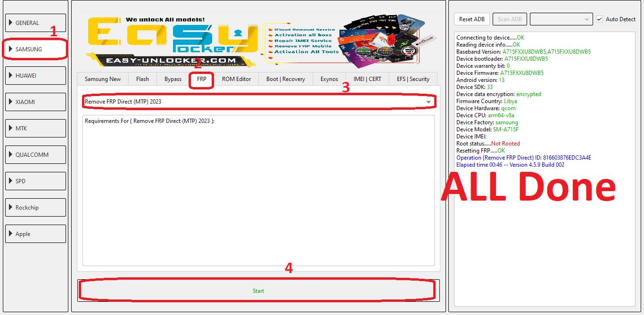Click inside the Requirements text area
Screen dimensions: 644x315
258,191
